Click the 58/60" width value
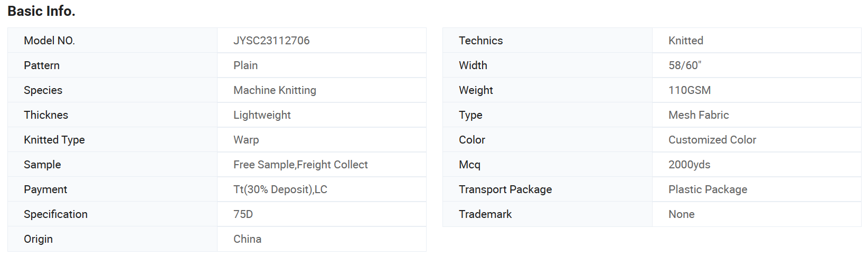The width and height of the screenshot is (868, 257). pyautogui.click(x=685, y=65)
